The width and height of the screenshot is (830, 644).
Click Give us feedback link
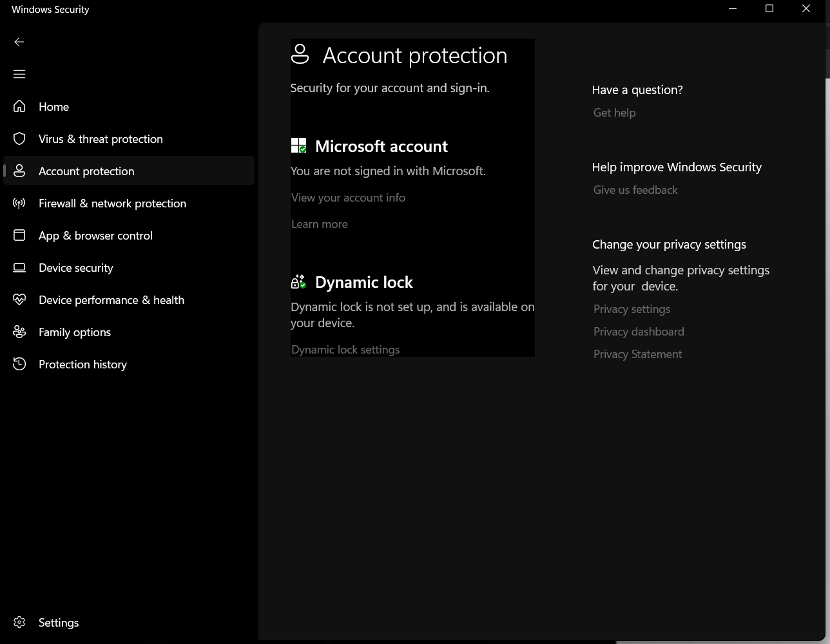pyautogui.click(x=635, y=190)
